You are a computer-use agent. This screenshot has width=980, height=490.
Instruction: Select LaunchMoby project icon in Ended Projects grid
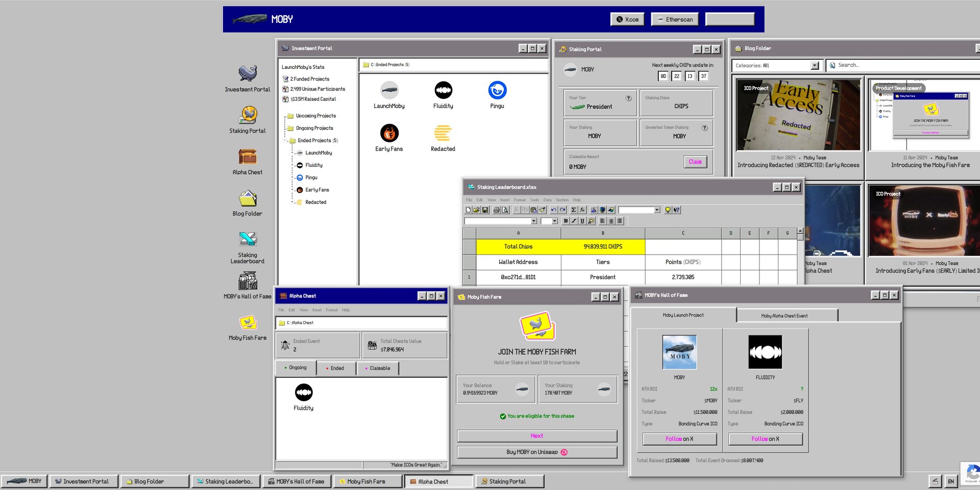(x=389, y=95)
